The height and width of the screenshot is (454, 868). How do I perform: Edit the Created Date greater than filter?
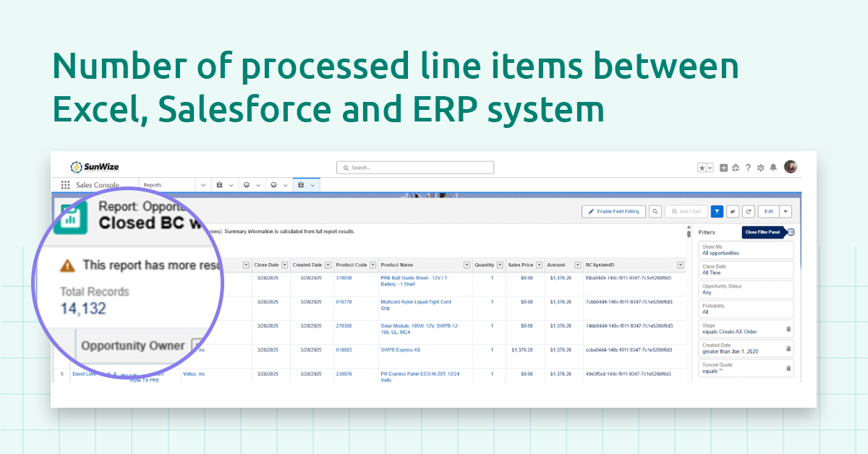(x=746, y=348)
